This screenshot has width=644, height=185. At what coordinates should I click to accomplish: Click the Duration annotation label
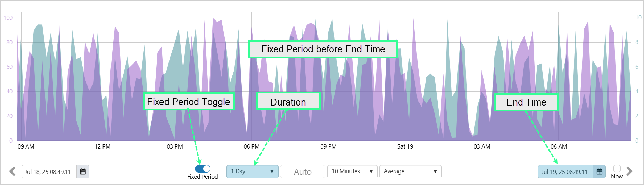point(288,102)
